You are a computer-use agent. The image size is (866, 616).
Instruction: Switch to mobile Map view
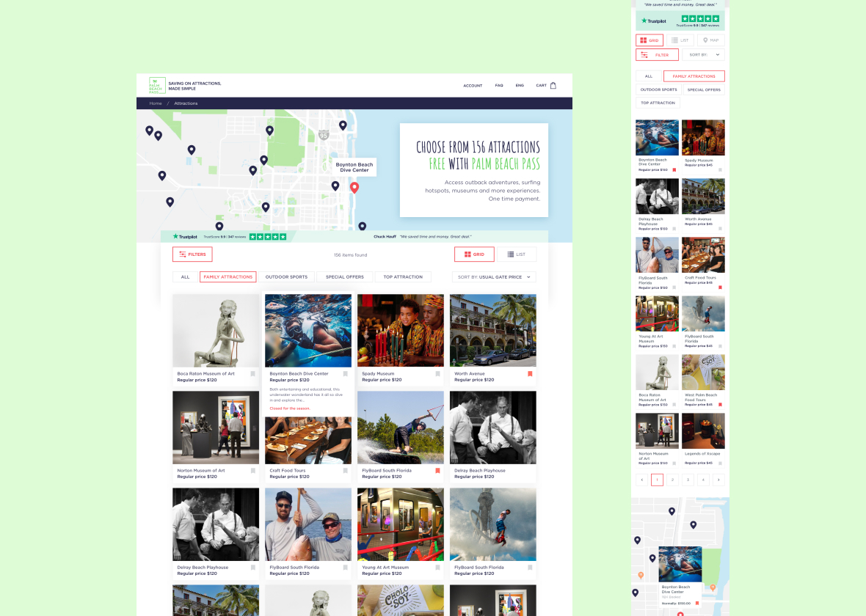[711, 40]
